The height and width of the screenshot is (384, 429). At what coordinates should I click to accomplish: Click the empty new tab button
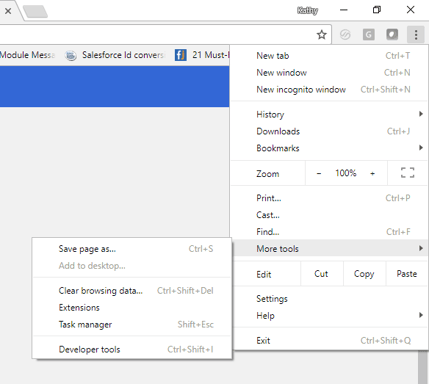35,11
